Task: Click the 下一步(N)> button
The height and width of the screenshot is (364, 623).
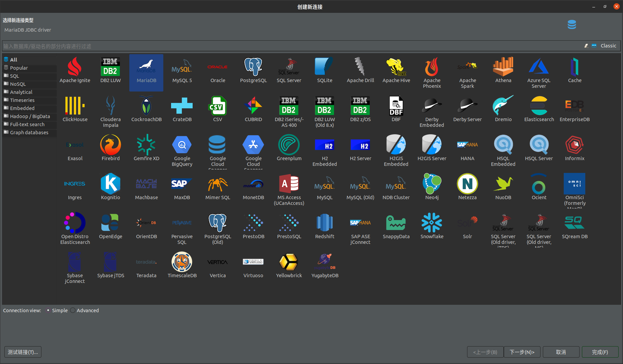Action: (522, 352)
